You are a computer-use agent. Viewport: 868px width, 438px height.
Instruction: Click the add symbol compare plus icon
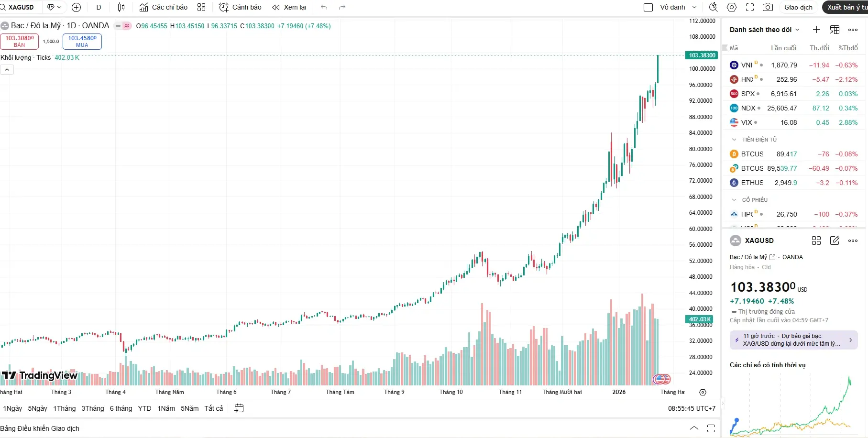76,7
